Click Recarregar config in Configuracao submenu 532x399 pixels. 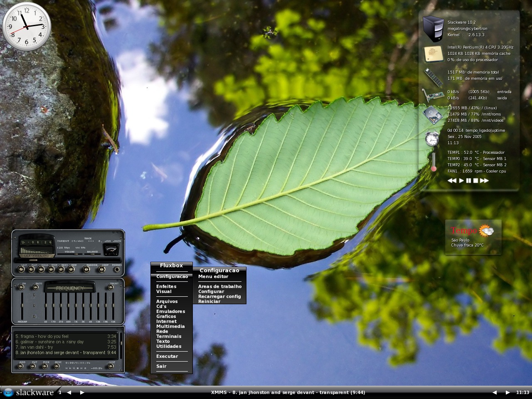click(219, 296)
